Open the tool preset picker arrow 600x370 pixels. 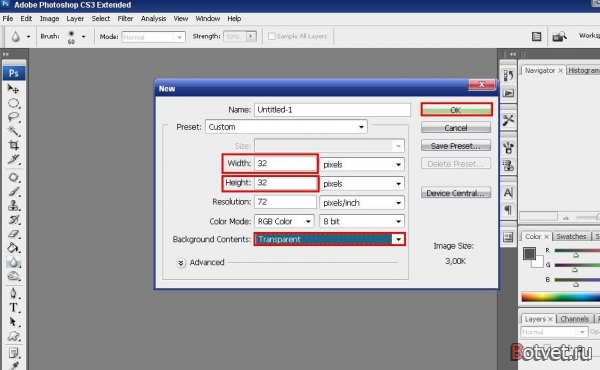click(x=28, y=37)
